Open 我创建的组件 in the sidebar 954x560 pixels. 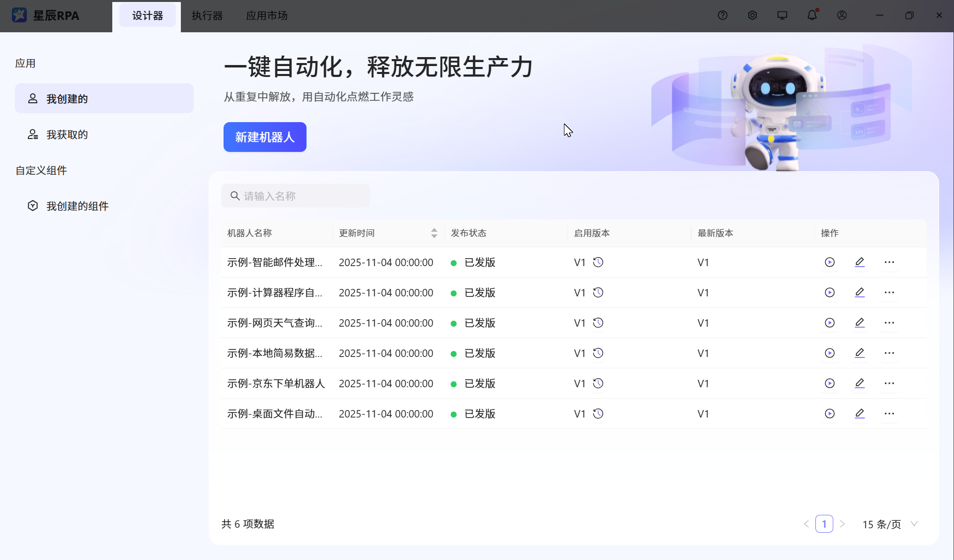[77, 206]
